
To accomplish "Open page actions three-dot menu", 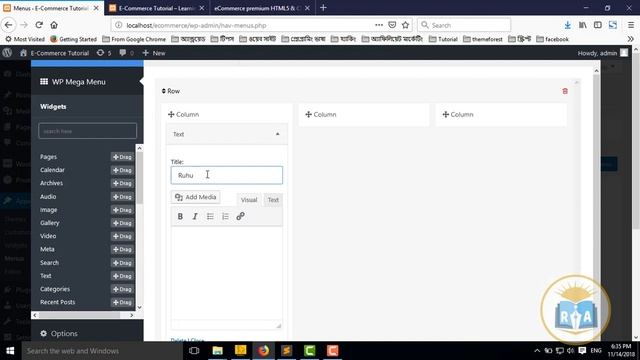I will (x=379, y=25).
